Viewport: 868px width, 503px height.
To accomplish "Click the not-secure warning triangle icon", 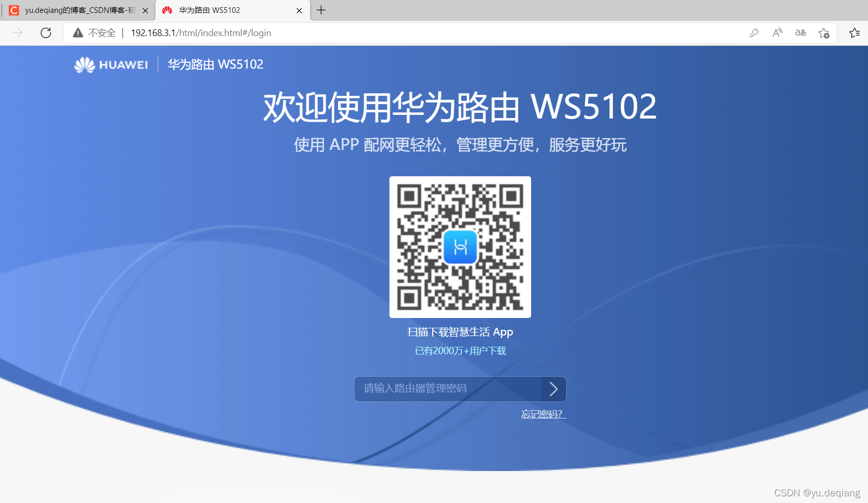I will coord(78,33).
